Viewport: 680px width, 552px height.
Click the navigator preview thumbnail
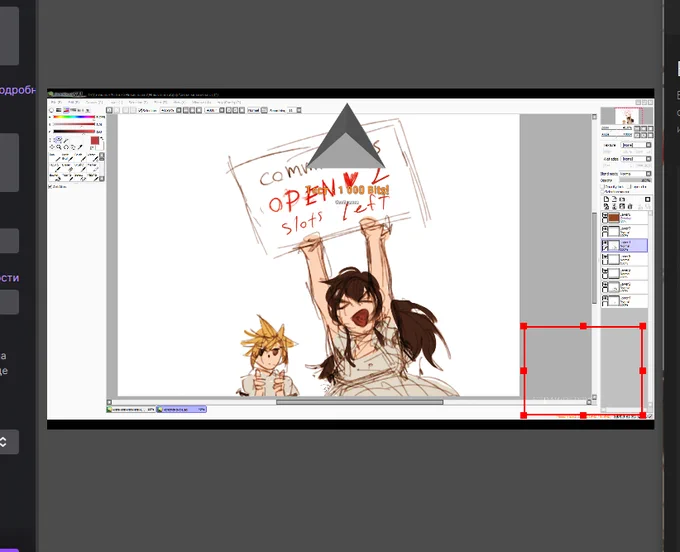click(625, 115)
